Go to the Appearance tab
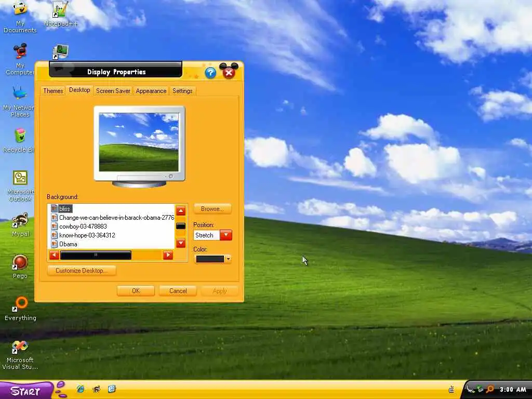The image size is (532, 399). [151, 91]
